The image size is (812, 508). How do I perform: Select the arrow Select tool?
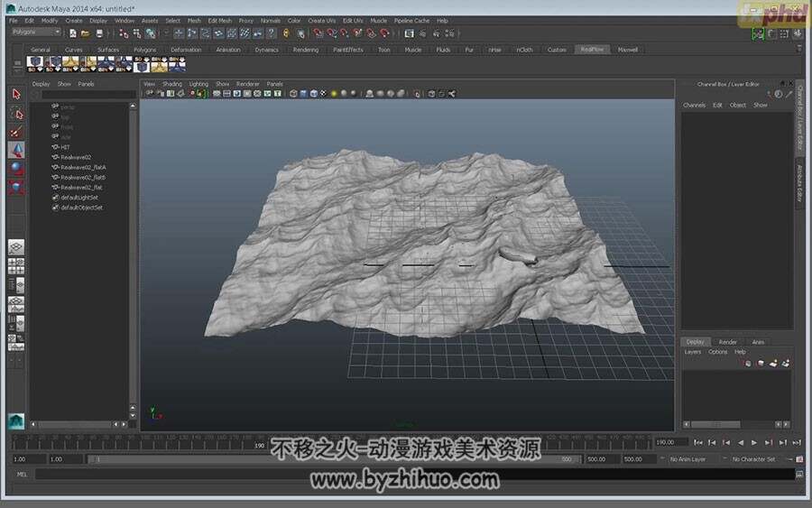[16, 94]
